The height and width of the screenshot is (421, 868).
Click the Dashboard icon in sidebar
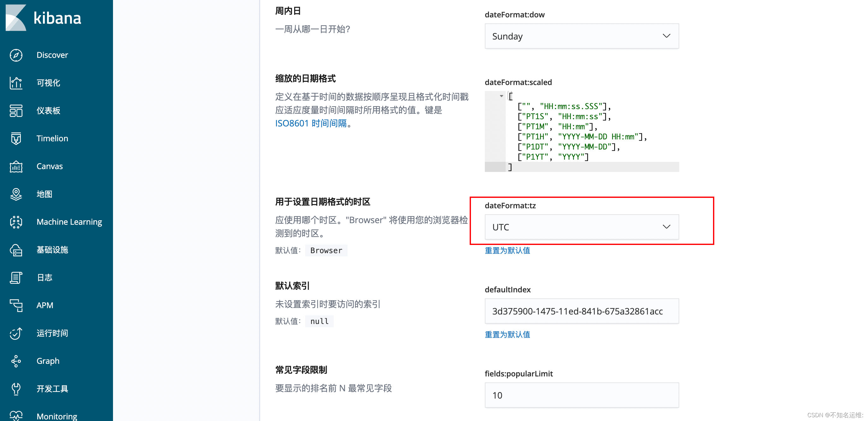point(16,111)
